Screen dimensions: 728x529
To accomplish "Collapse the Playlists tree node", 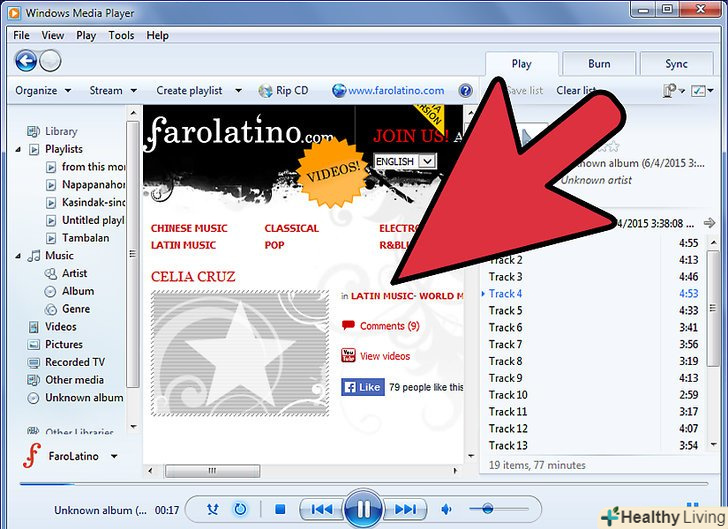I will pos(18,150).
